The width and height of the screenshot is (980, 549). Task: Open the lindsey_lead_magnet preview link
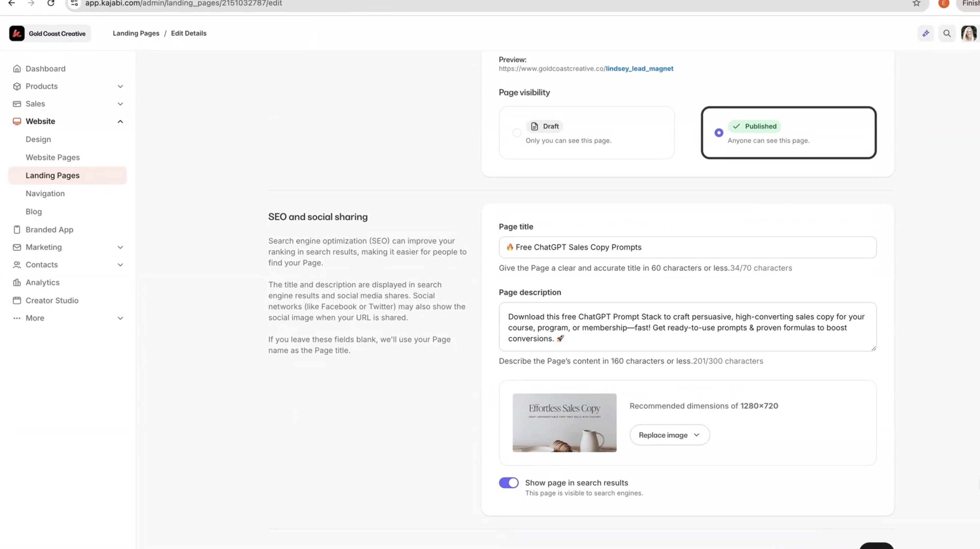[639, 68]
